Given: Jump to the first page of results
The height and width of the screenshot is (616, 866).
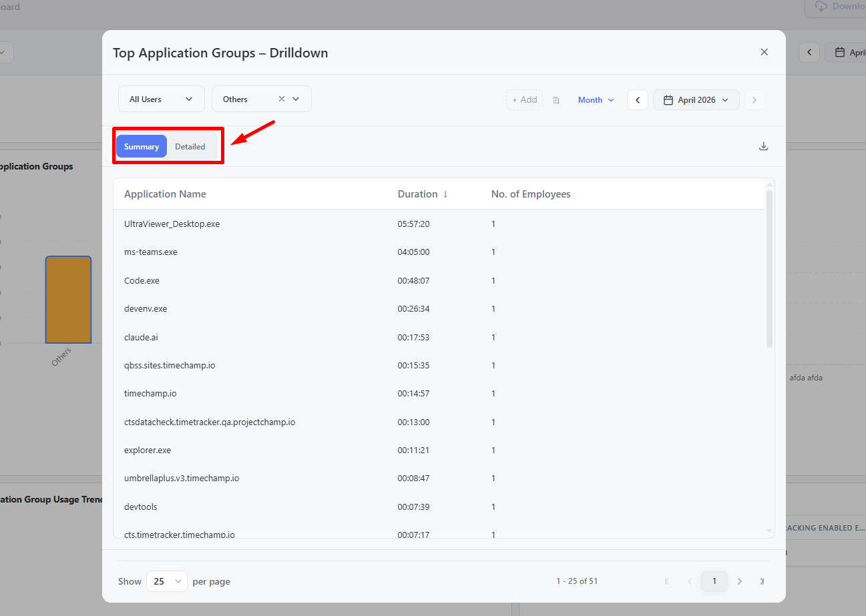Looking at the screenshot, I should click(x=666, y=581).
